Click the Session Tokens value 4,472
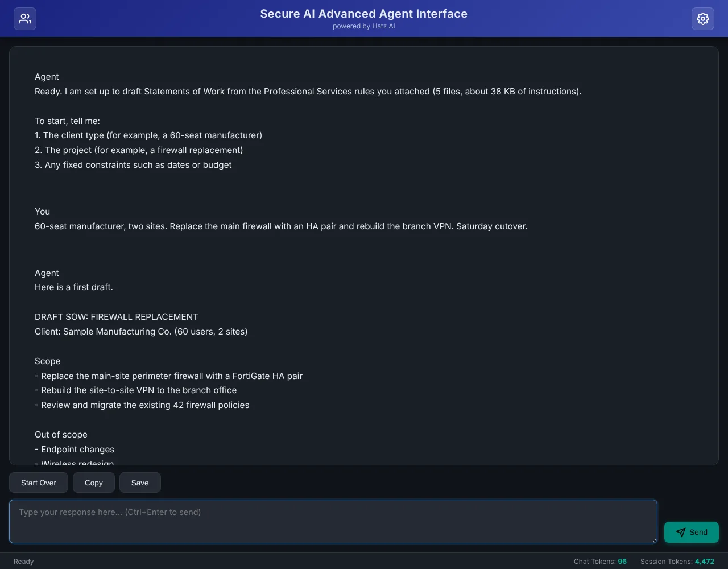Image resolution: width=728 pixels, height=569 pixels. point(705,562)
